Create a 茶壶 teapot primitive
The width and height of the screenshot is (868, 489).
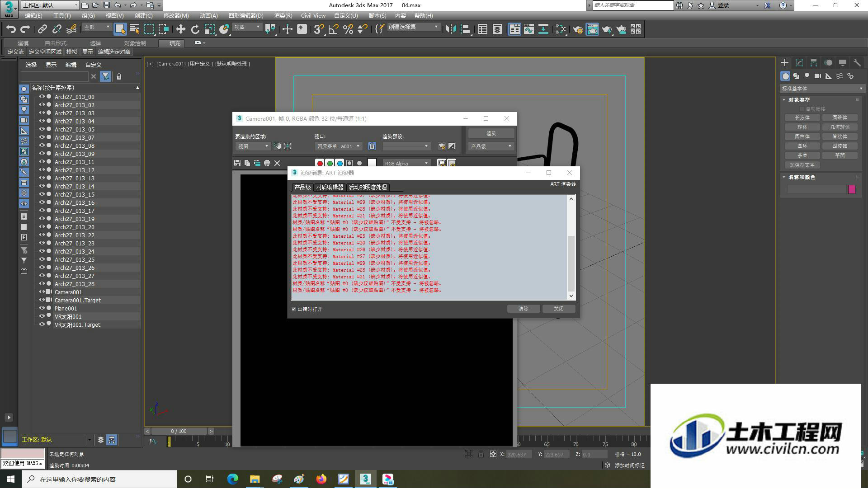(x=802, y=155)
